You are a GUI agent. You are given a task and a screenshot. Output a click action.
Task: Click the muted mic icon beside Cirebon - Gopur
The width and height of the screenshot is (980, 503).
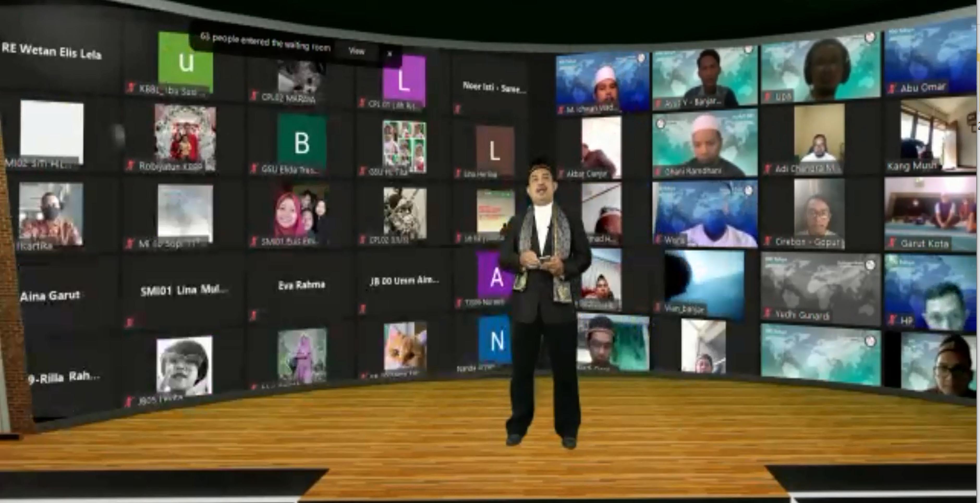click(x=767, y=241)
